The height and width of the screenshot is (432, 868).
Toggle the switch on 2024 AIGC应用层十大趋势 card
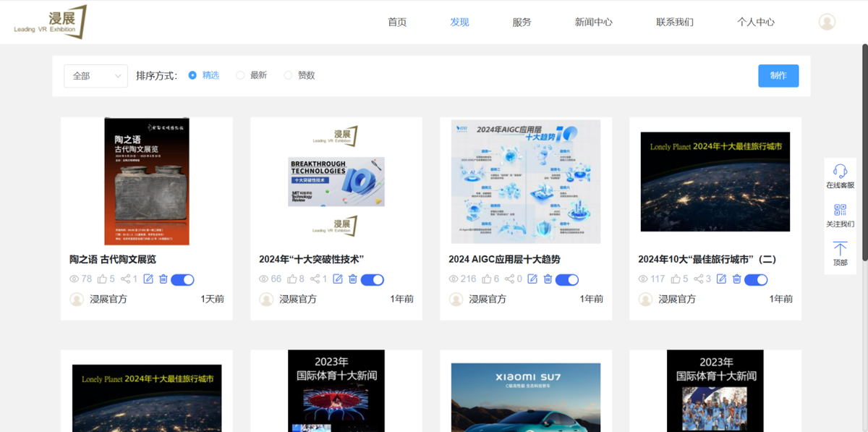(566, 280)
